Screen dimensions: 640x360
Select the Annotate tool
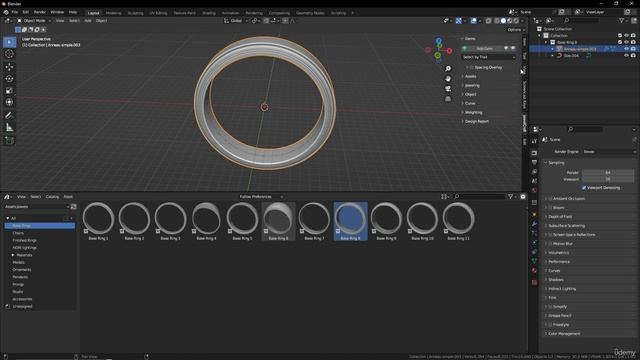click(9, 116)
